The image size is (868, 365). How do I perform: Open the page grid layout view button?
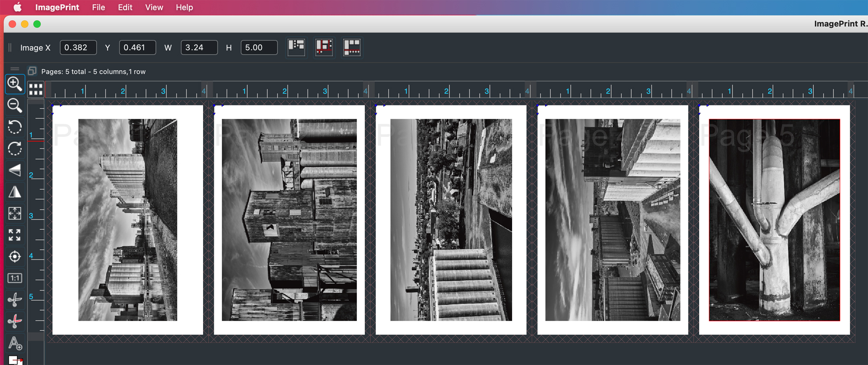[36, 90]
